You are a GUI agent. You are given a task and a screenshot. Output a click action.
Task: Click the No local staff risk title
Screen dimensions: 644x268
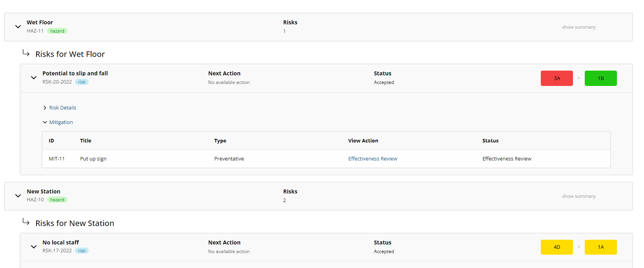tap(61, 242)
